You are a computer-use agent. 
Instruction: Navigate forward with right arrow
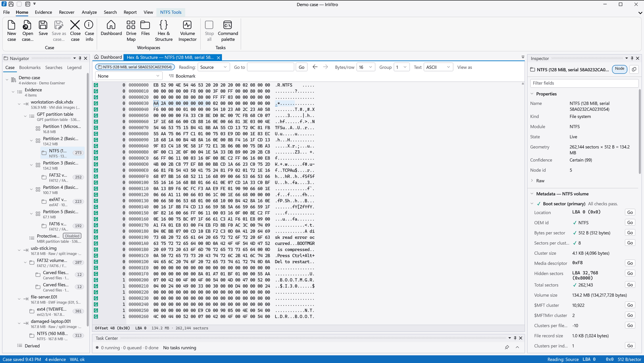coord(325,67)
